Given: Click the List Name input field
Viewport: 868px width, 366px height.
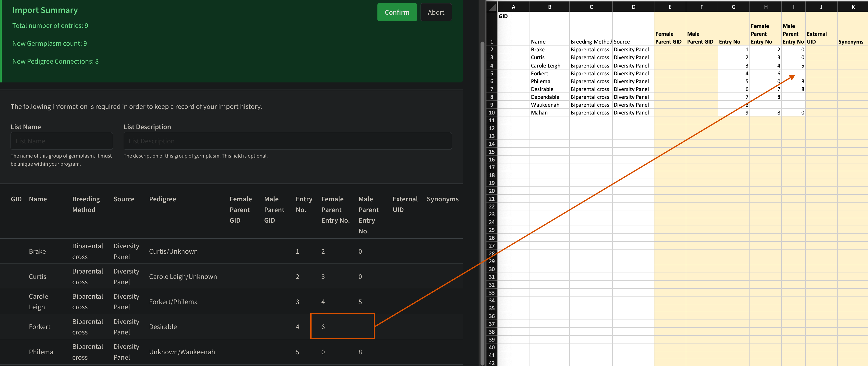Looking at the screenshot, I should 62,141.
